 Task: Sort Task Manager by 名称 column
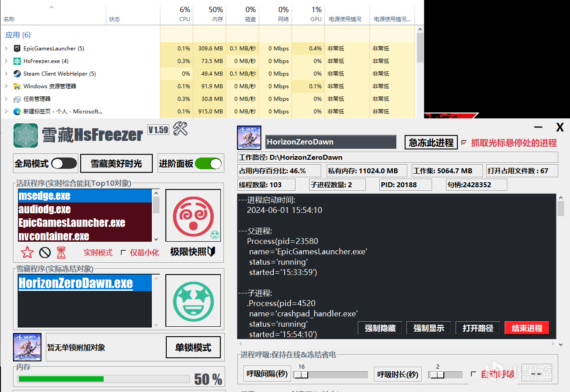pos(9,19)
